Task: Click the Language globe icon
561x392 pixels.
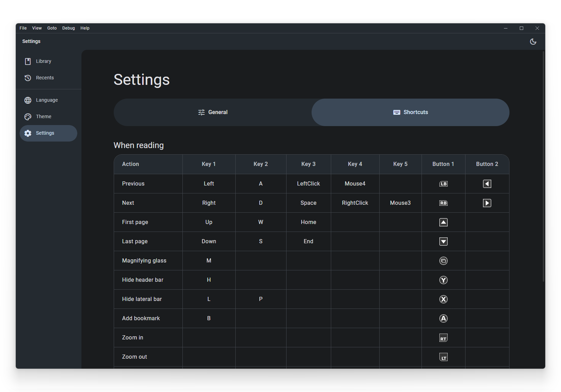Action: [x=27, y=100]
